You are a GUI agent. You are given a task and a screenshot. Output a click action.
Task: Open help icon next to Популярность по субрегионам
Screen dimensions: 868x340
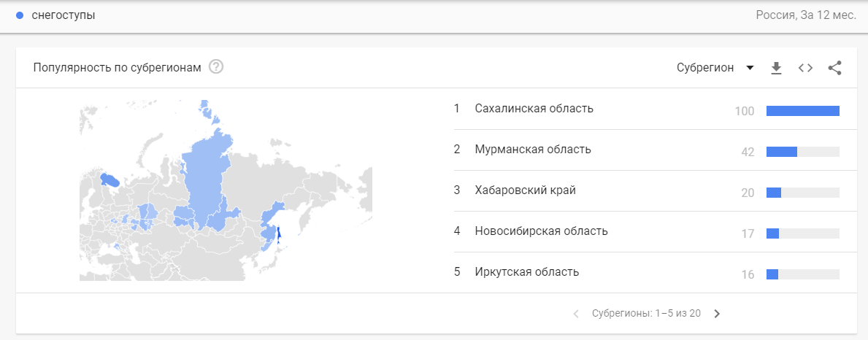[x=216, y=67]
